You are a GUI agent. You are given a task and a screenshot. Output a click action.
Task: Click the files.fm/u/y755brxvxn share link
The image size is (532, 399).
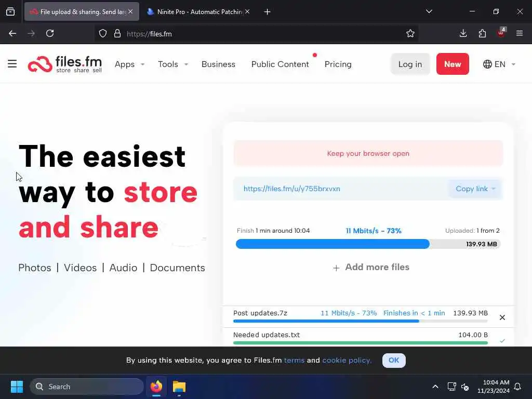click(292, 189)
